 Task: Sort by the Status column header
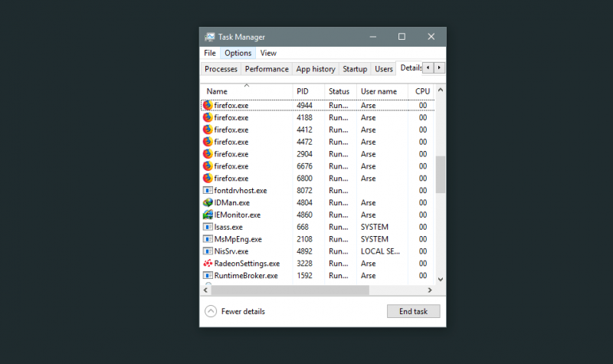(340, 91)
